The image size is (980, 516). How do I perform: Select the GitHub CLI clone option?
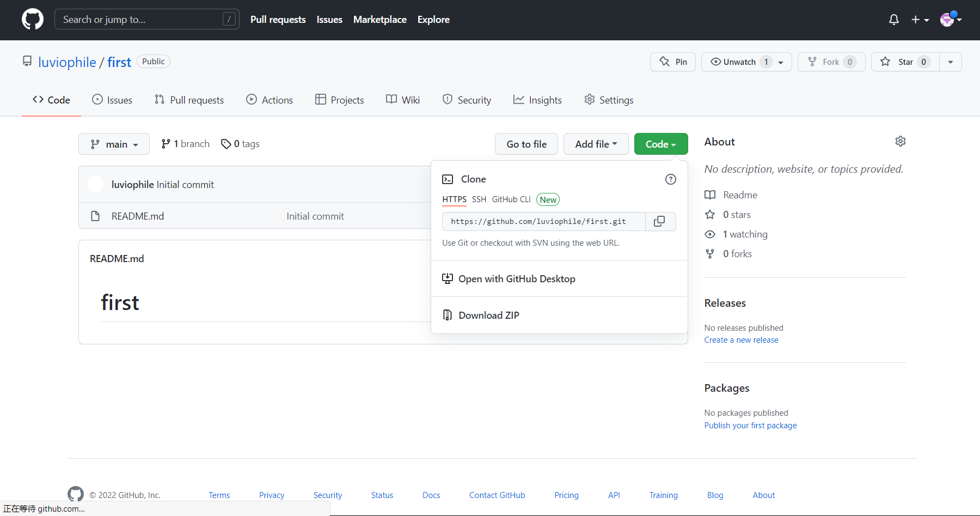pos(511,199)
